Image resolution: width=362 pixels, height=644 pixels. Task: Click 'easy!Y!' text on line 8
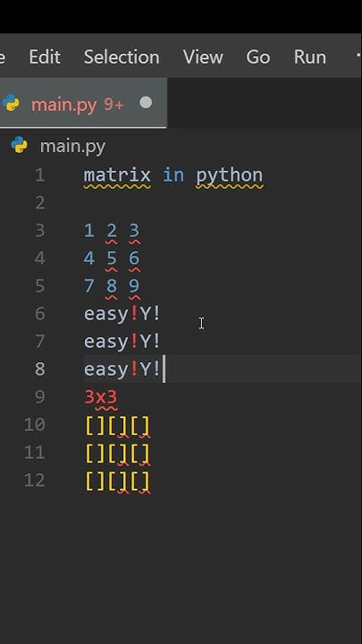[122, 369]
